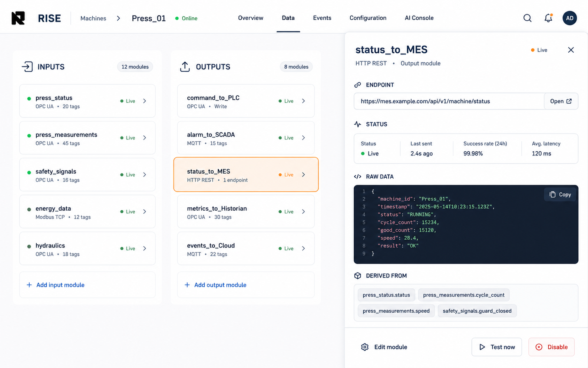Click the alarm_to_SCADA module name
This screenshot has height=368, width=588.
tap(211, 135)
